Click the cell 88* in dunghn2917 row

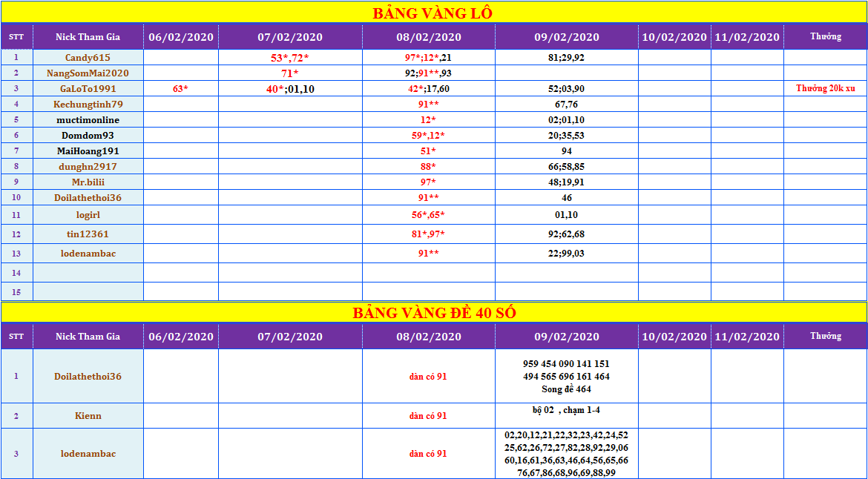[429, 166]
